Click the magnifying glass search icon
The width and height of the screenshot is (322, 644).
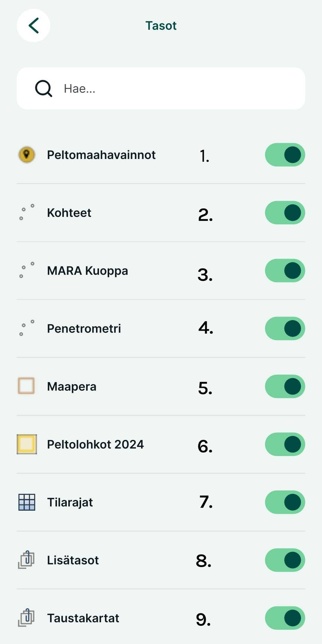point(44,89)
